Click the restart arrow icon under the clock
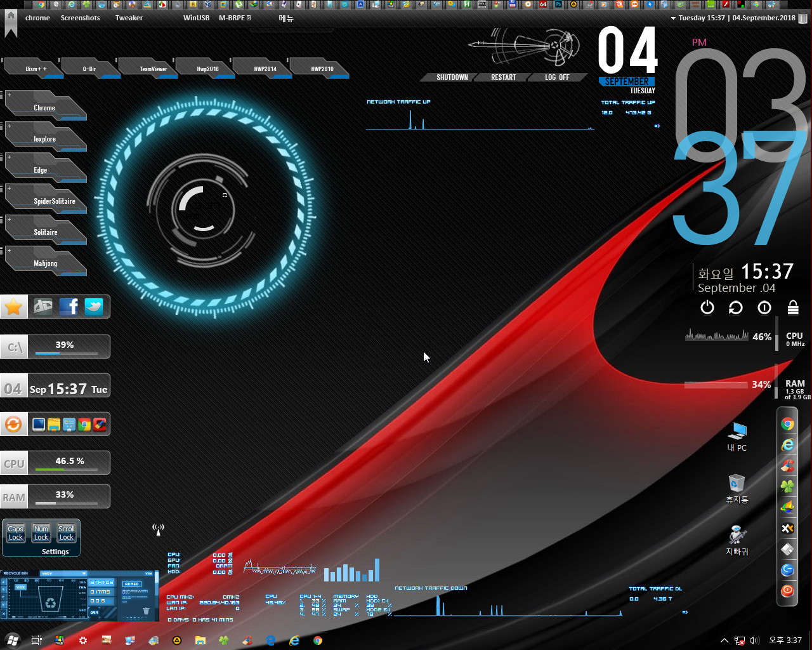Screen dimensions: 812x650 pyautogui.click(x=736, y=307)
